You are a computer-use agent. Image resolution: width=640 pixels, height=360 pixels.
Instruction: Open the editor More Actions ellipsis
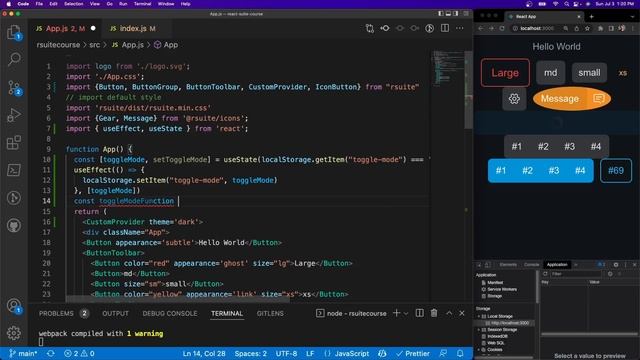[460, 28]
